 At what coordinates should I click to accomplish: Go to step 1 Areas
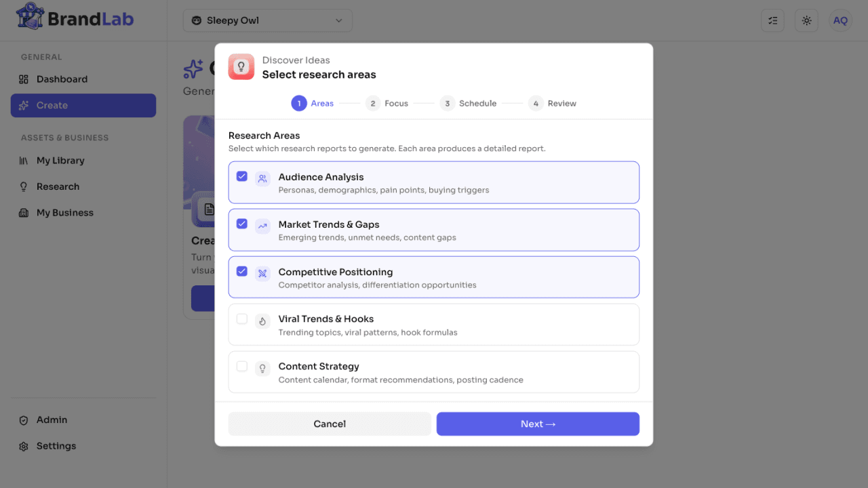313,104
